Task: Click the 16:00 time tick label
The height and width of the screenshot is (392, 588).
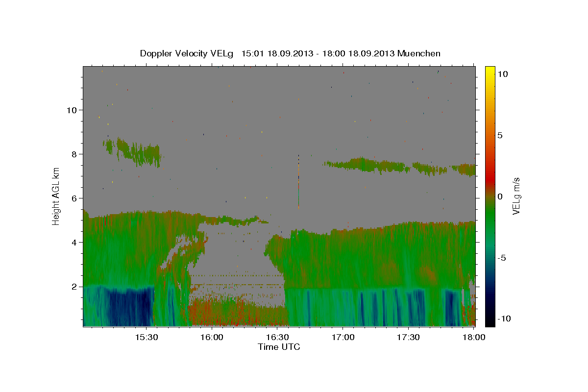Action: 212,338
